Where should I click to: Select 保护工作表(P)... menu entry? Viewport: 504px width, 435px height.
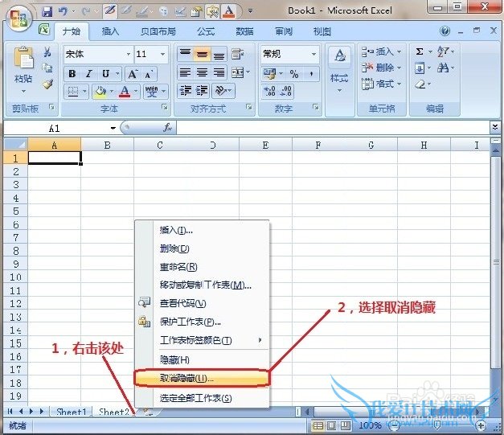202,322
